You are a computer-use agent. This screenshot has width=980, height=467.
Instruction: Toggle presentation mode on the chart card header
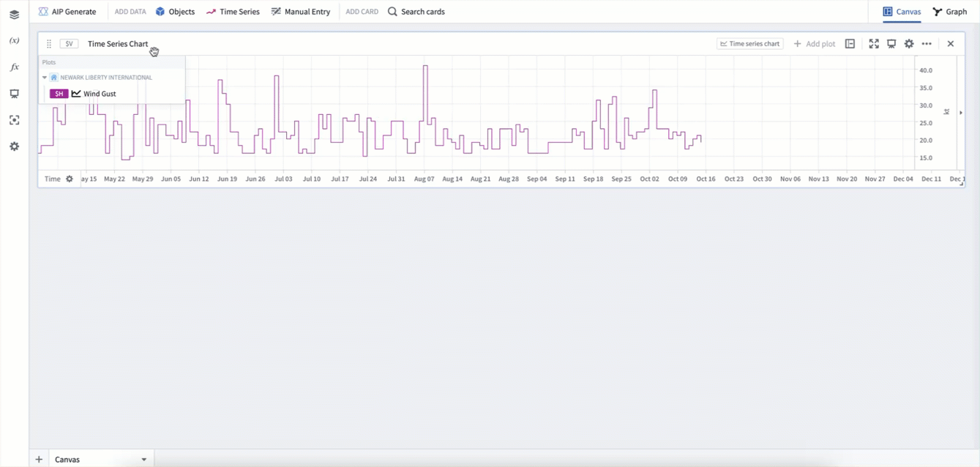pos(891,44)
